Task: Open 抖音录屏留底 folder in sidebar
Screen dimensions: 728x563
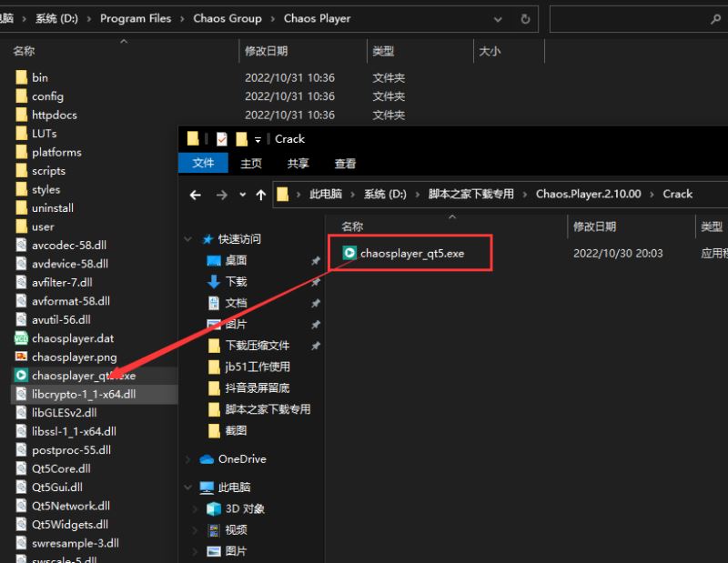Action: [258, 388]
